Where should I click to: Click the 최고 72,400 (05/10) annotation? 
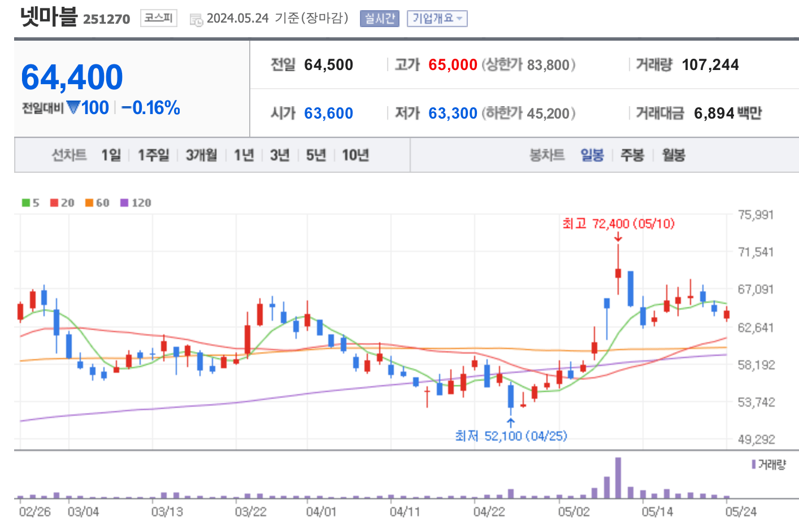618,224
